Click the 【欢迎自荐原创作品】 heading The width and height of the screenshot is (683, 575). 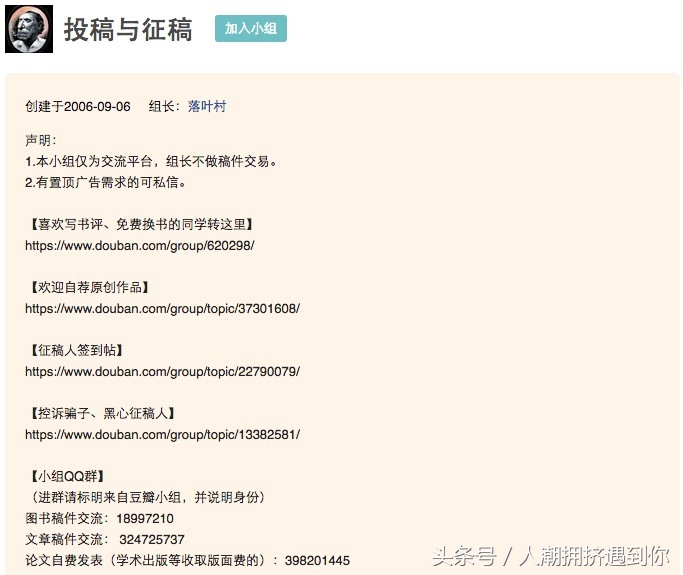pos(90,287)
